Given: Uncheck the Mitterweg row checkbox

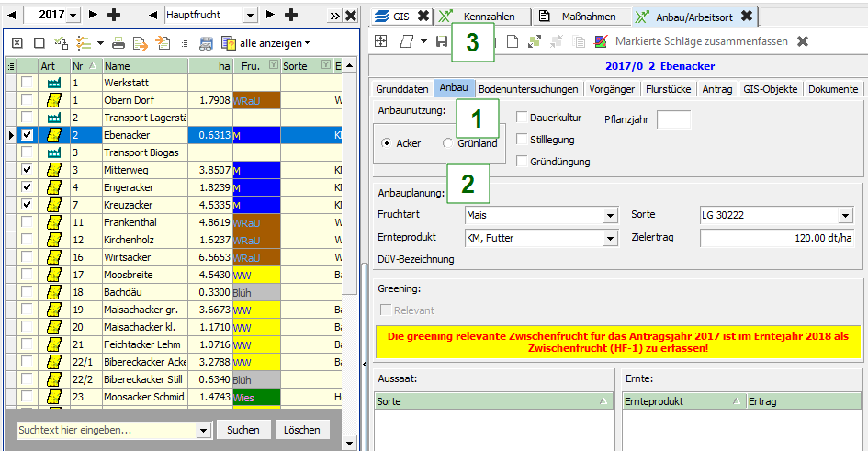Looking at the screenshot, I should tap(28, 171).
